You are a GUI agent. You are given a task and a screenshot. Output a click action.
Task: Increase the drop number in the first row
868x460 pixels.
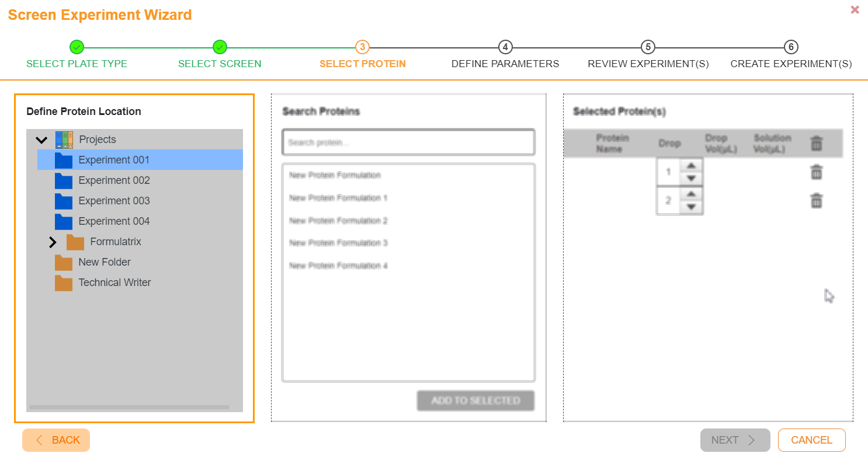[x=691, y=166]
